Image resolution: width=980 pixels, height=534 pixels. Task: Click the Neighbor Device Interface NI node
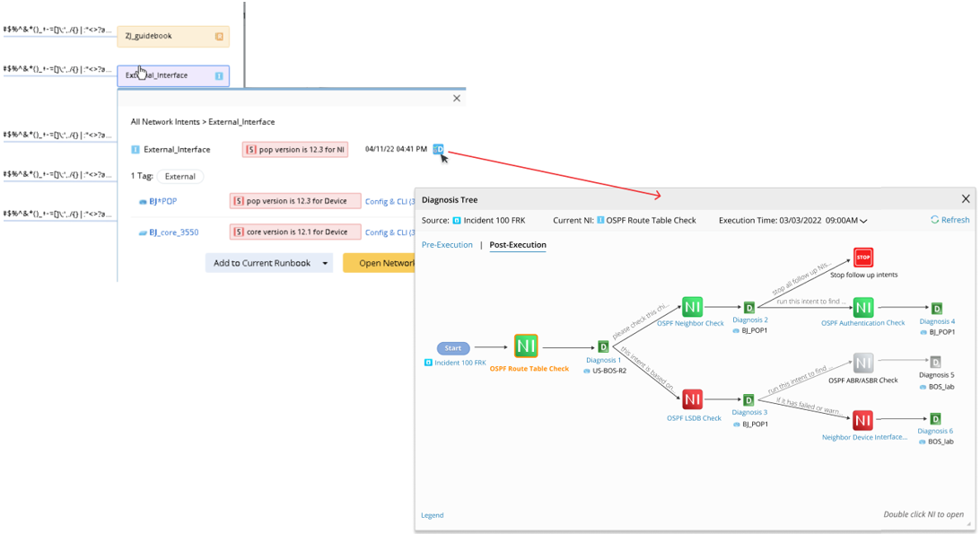pyautogui.click(x=862, y=421)
